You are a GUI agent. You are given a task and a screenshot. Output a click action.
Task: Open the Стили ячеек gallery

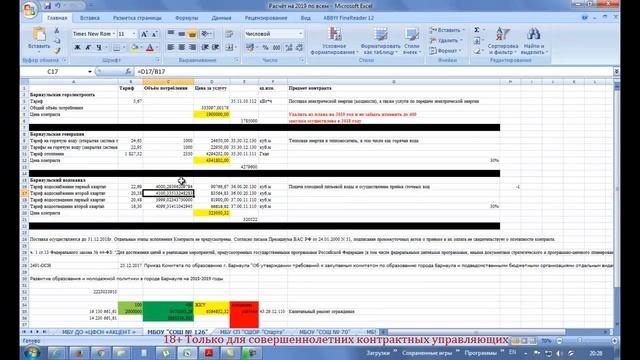click(411, 41)
